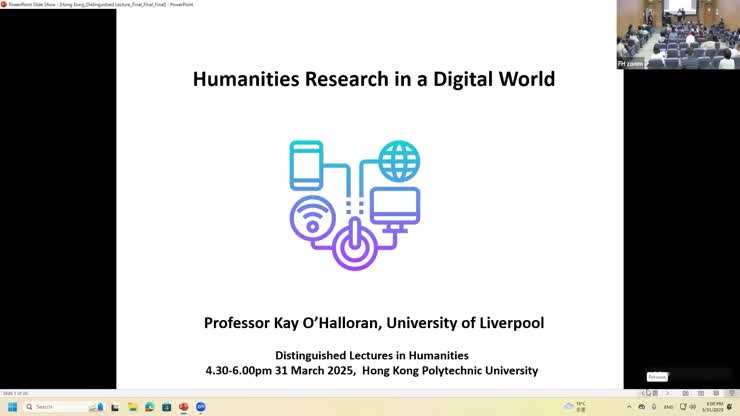
Task: Expand hidden system tray icons chevron
Action: [629, 407]
